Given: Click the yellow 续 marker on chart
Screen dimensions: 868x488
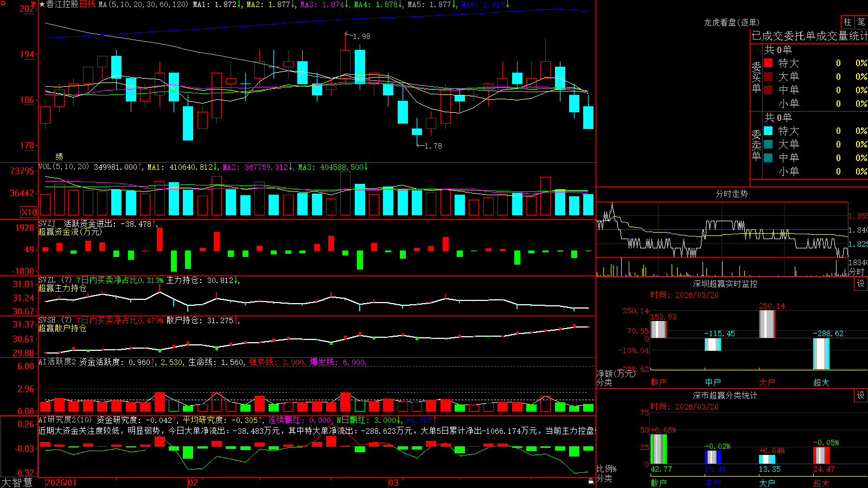Looking at the screenshot, I should pyautogui.click(x=59, y=156).
